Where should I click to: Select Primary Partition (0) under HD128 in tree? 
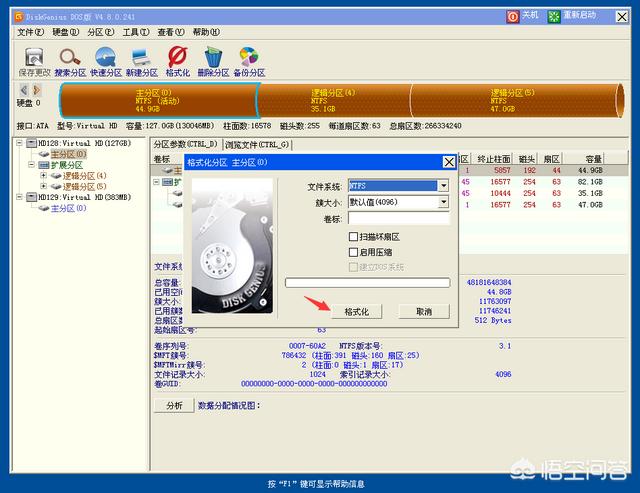(x=69, y=154)
